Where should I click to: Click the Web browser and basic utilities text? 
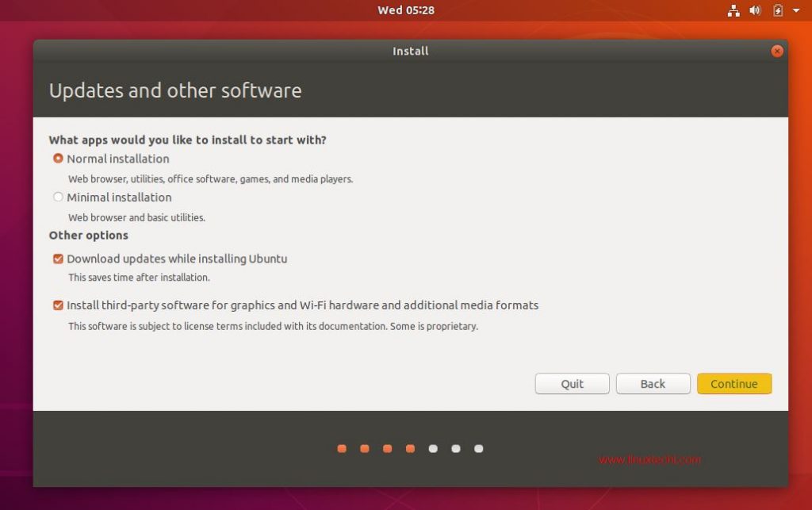click(136, 217)
